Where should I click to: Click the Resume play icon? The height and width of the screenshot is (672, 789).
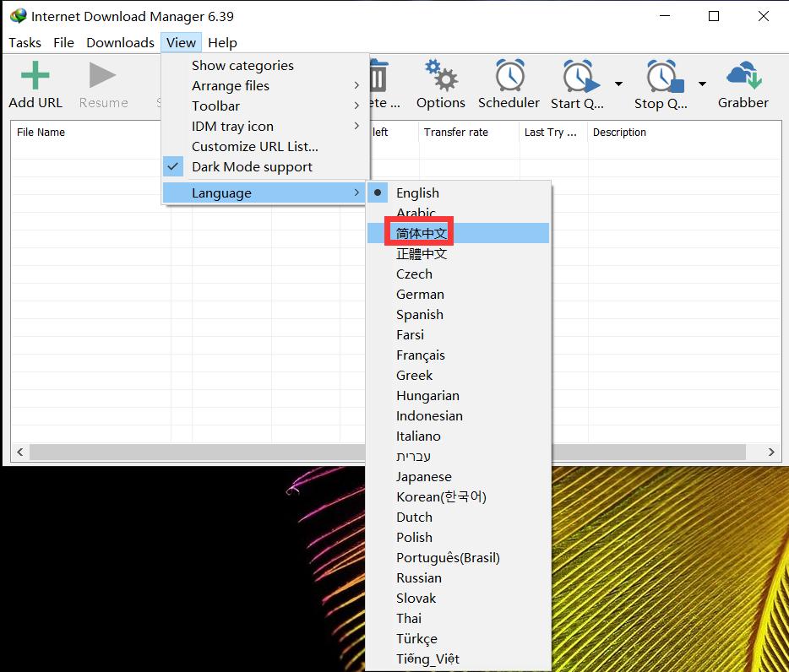click(103, 75)
